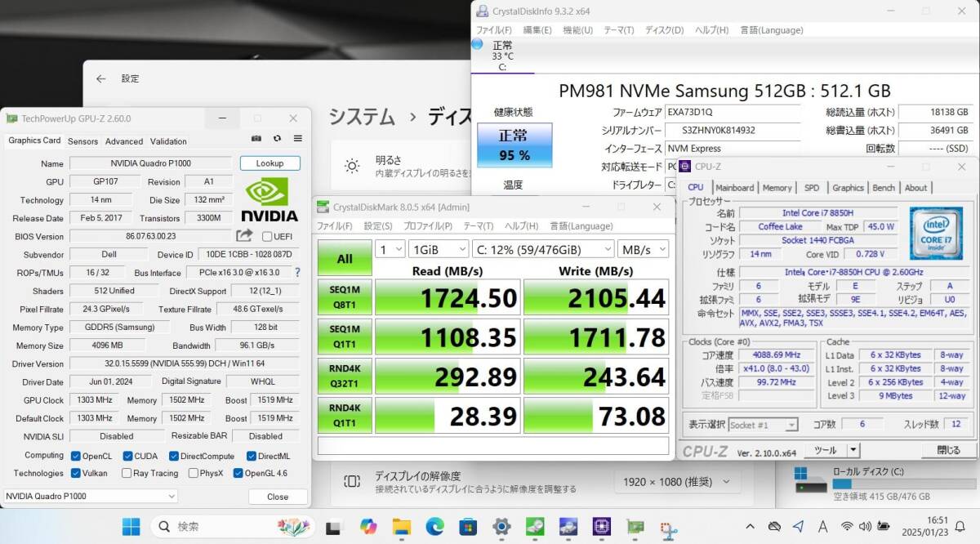980x544 pixels.
Task: Click the GPU-Z taskbar icon
Action: 635,526
